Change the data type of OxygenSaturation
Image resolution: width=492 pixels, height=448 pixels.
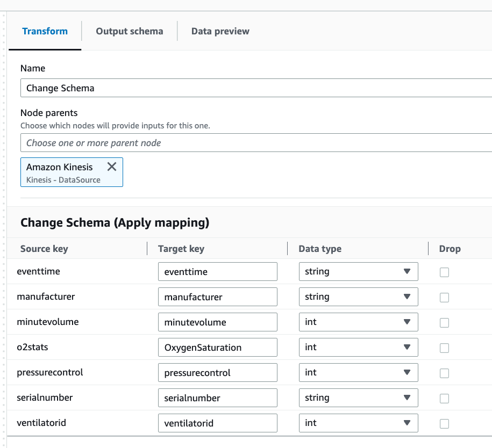358,348
